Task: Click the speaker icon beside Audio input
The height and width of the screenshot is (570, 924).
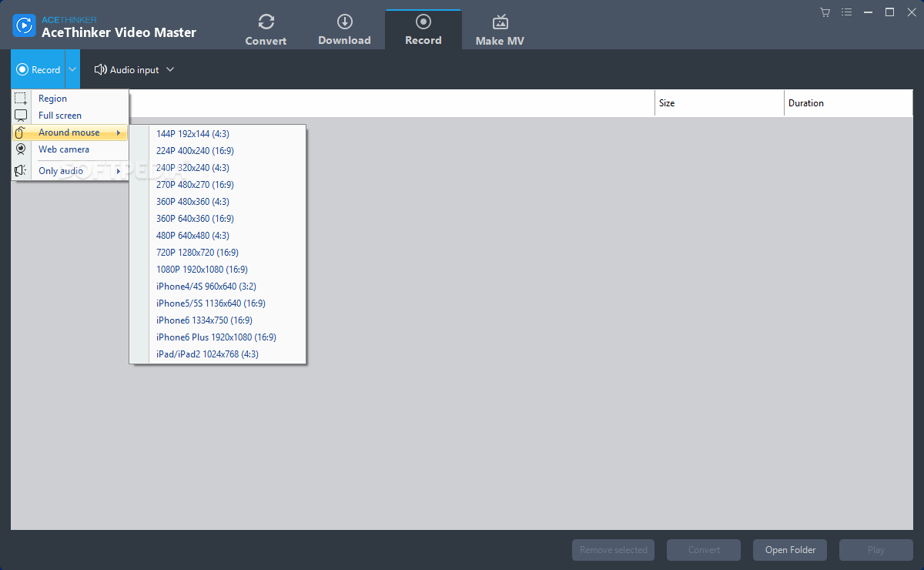Action: click(100, 69)
